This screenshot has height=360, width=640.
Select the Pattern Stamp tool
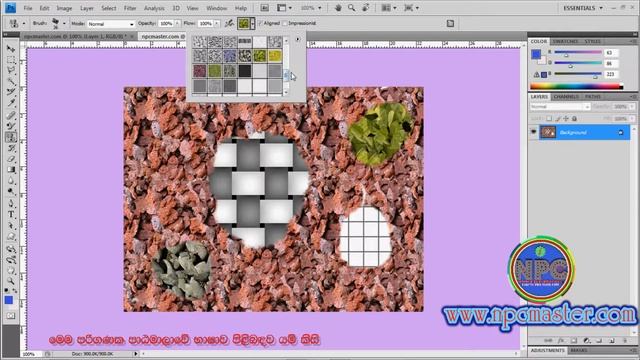[11, 137]
